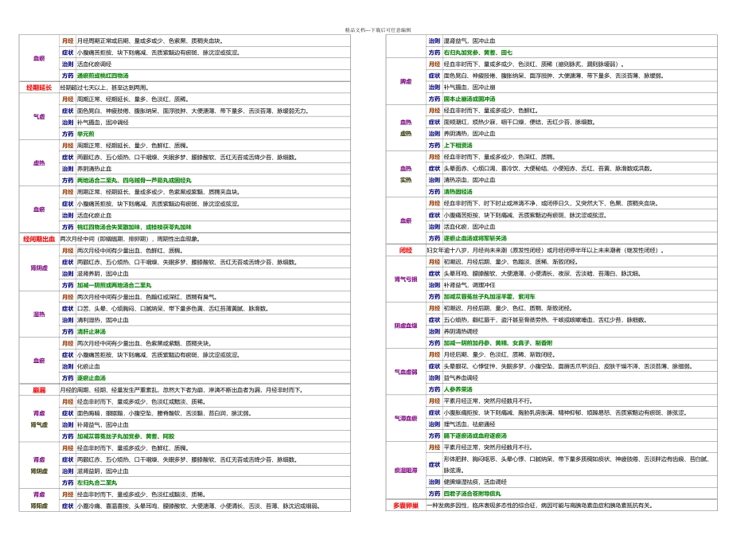Click the 气血虚弱 syndrome cell

tap(405, 372)
